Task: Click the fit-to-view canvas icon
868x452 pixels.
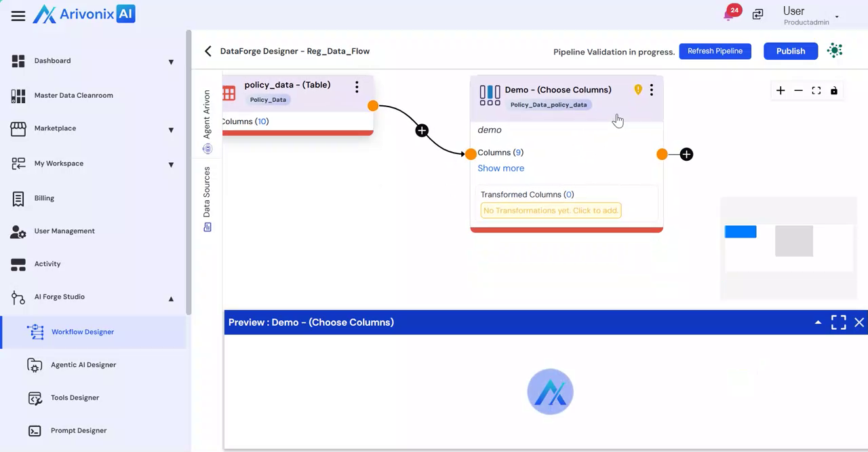Action: pyautogui.click(x=816, y=91)
